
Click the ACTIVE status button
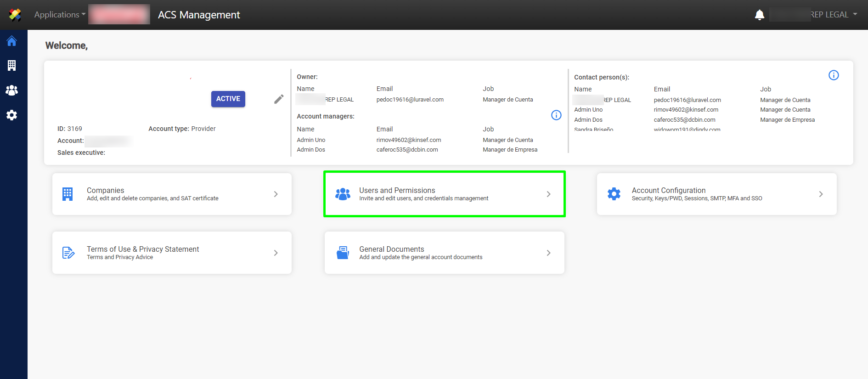[228, 99]
